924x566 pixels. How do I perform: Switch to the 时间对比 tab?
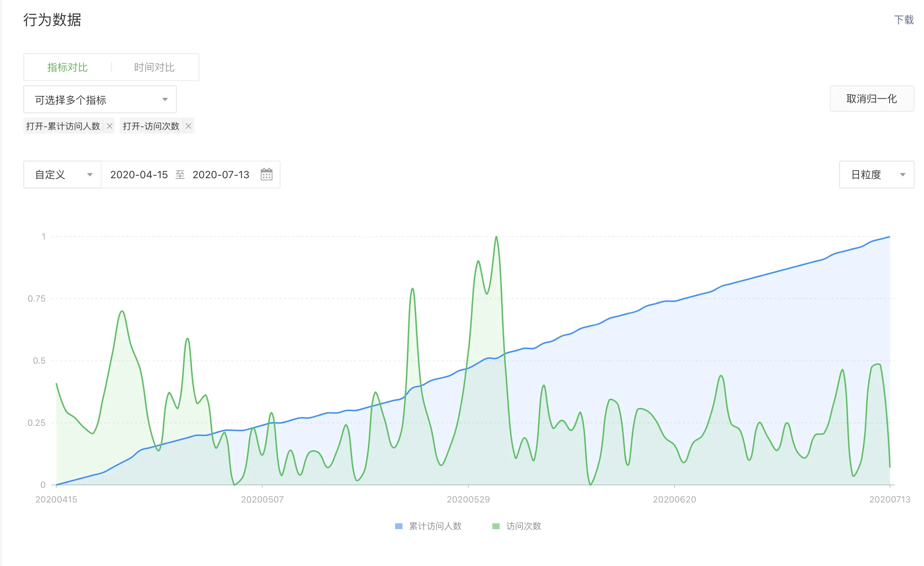[154, 68]
